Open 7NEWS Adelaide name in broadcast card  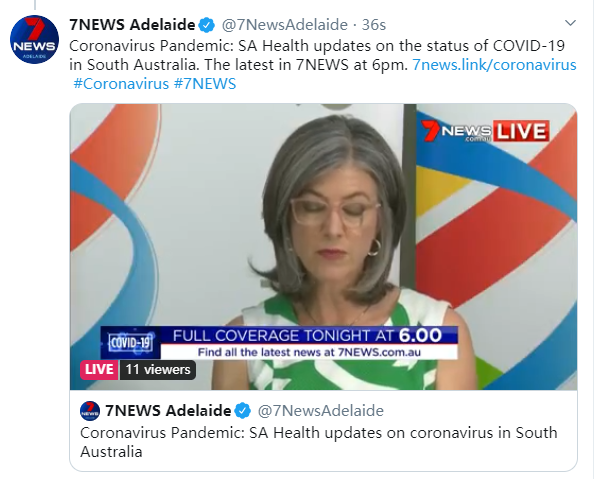(168, 411)
